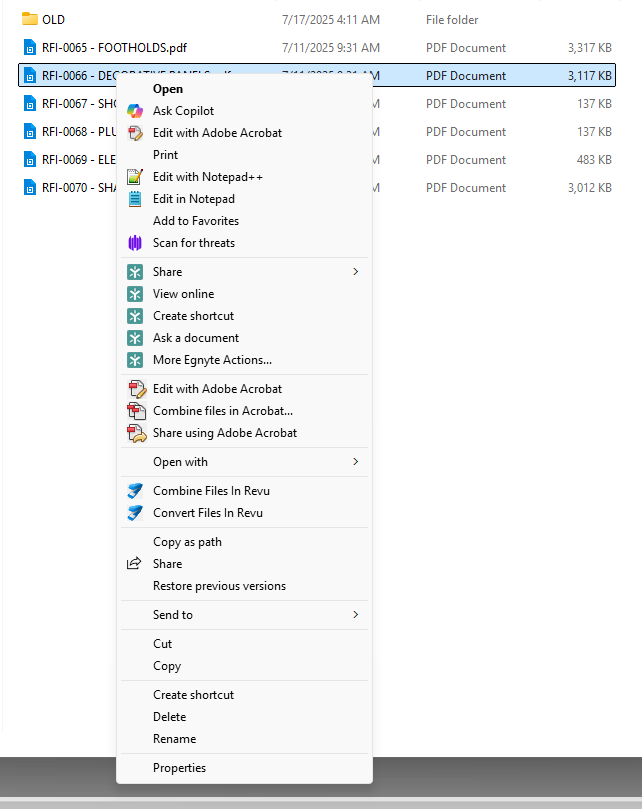The width and height of the screenshot is (642, 809).
Task: Open Properties from the context menu
Action: [244, 768]
